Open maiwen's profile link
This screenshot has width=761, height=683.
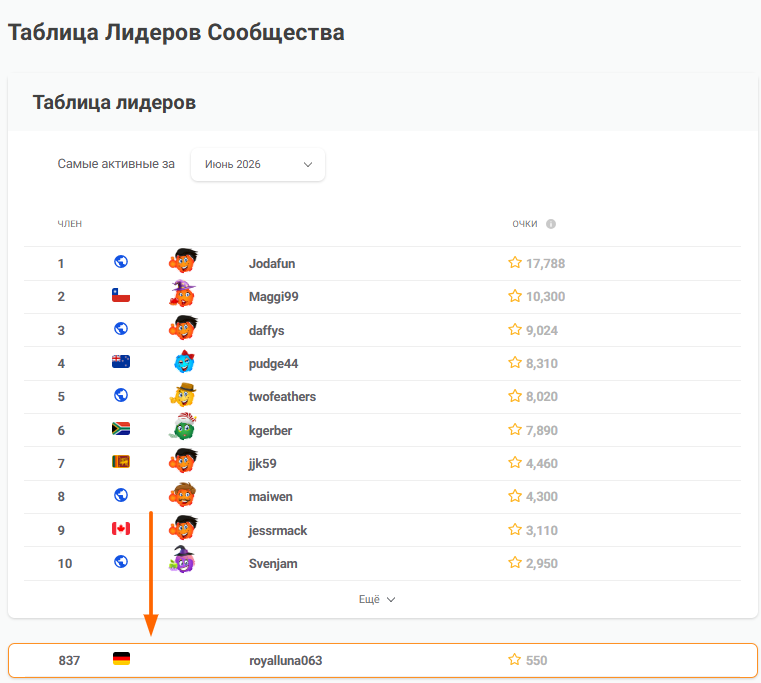click(x=271, y=497)
